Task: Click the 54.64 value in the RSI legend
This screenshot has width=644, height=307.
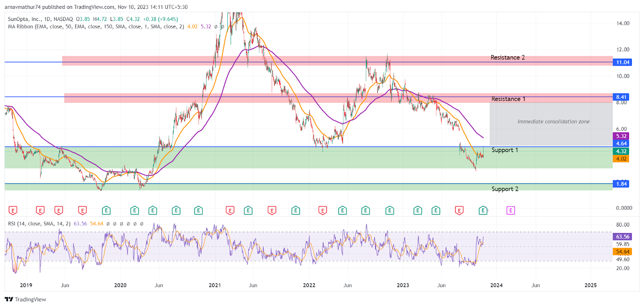Action: point(97,224)
